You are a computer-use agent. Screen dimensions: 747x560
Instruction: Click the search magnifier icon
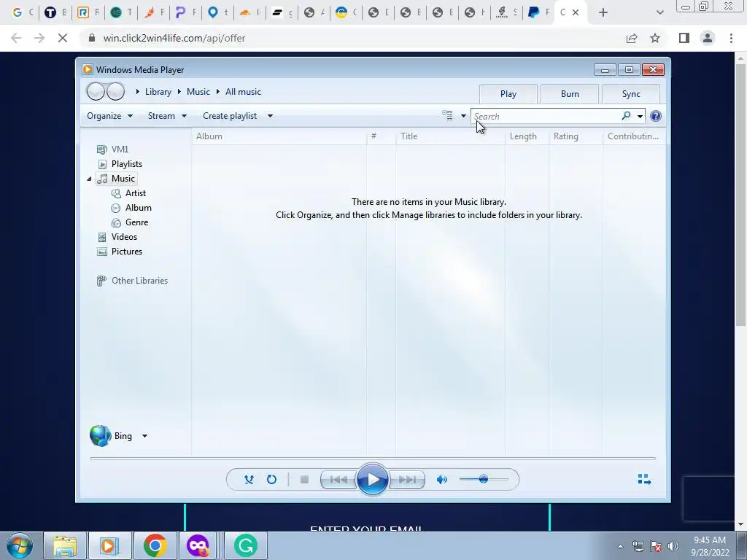626,116
